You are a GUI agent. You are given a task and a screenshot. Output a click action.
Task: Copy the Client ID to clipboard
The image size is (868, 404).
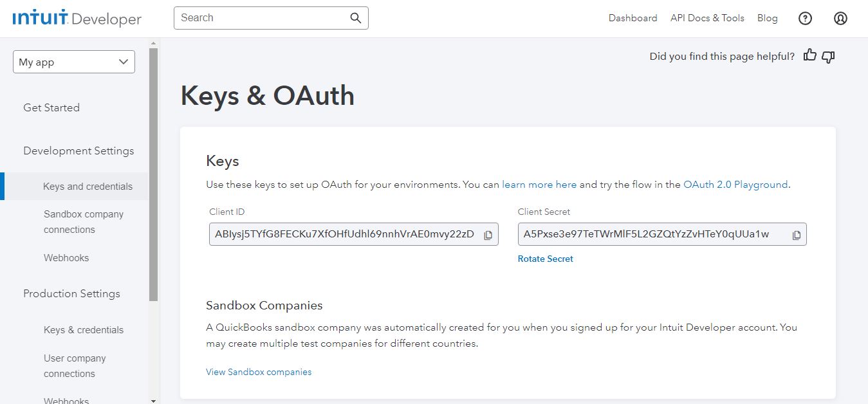(x=488, y=235)
